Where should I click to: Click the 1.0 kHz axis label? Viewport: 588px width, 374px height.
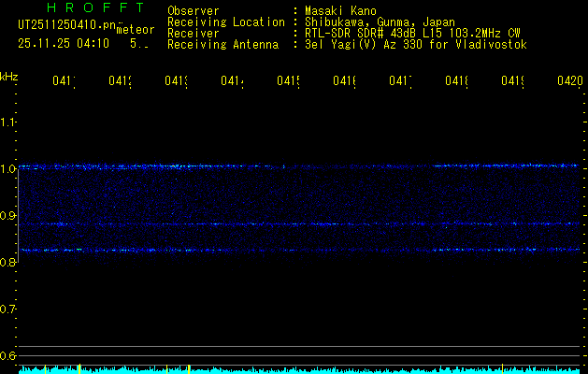pyautogui.click(x=8, y=168)
